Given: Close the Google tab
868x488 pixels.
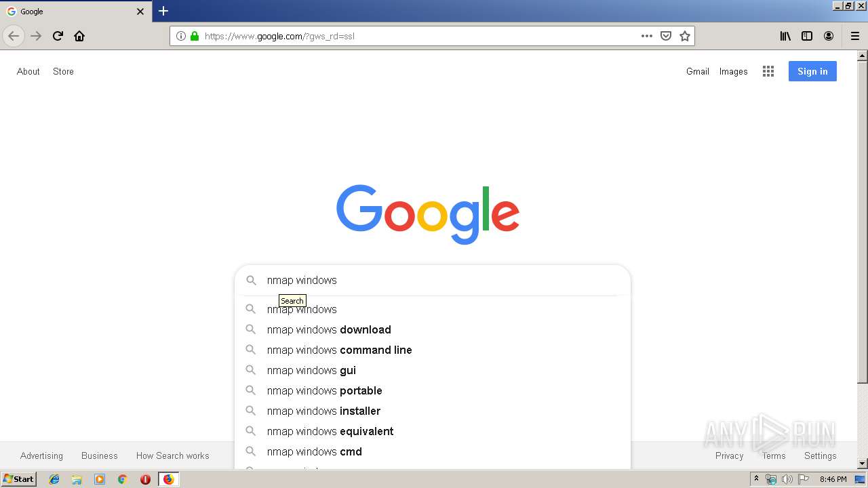Looking at the screenshot, I should pyautogui.click(x=140, y=12).
